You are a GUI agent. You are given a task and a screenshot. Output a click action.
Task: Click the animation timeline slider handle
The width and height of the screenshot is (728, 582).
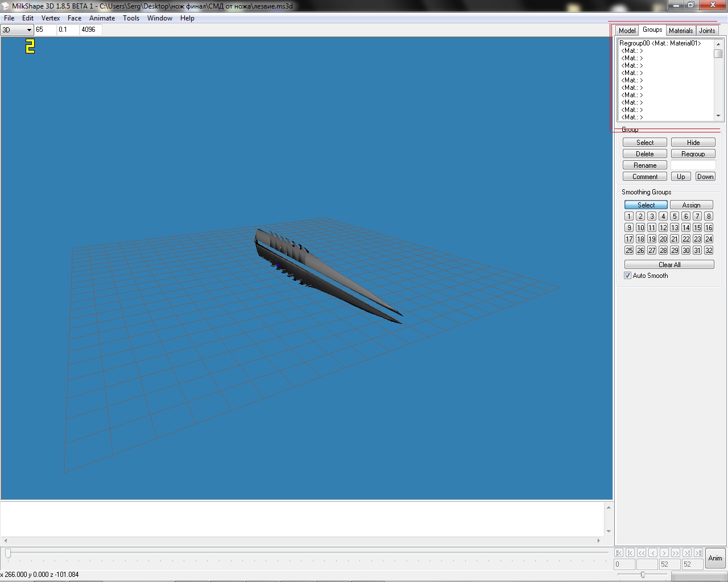click(x=8, y=553)
